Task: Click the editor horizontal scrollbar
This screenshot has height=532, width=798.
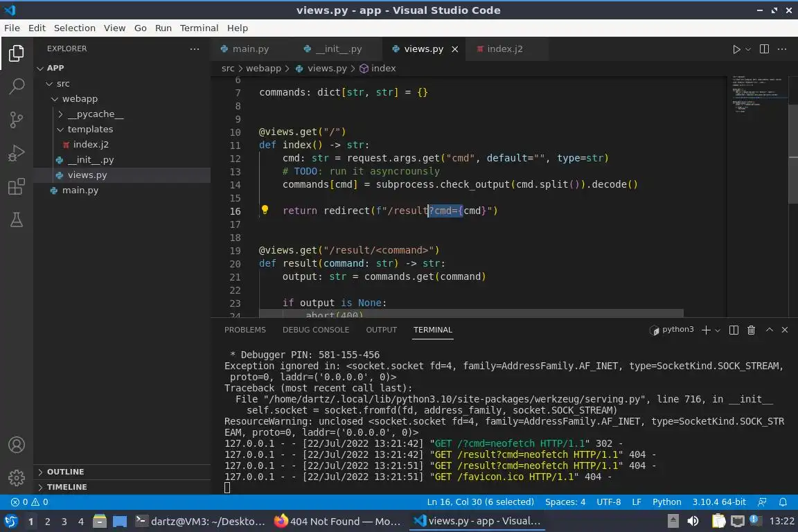Action: click(x=471, y=312)
